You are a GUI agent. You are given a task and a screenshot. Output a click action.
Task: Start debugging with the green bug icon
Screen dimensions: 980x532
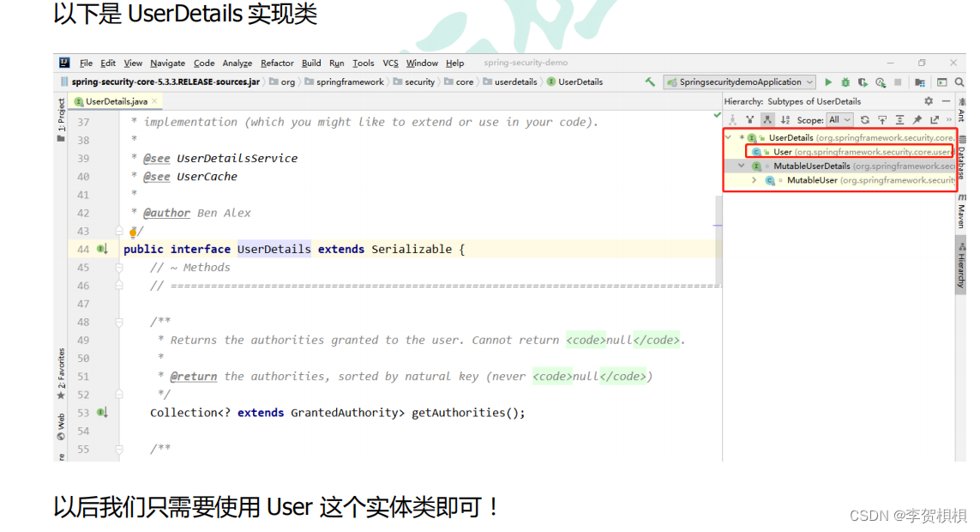click(845, 82)
